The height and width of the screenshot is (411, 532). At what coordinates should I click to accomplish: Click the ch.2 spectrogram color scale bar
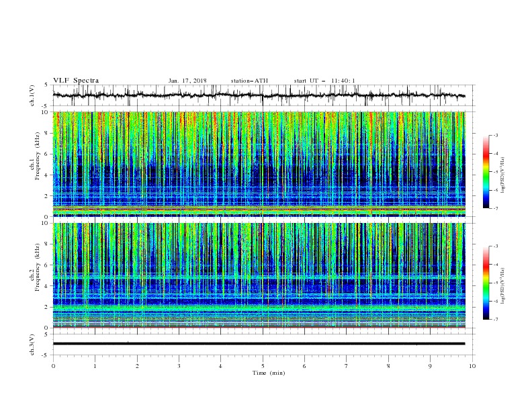pos(486,283)
